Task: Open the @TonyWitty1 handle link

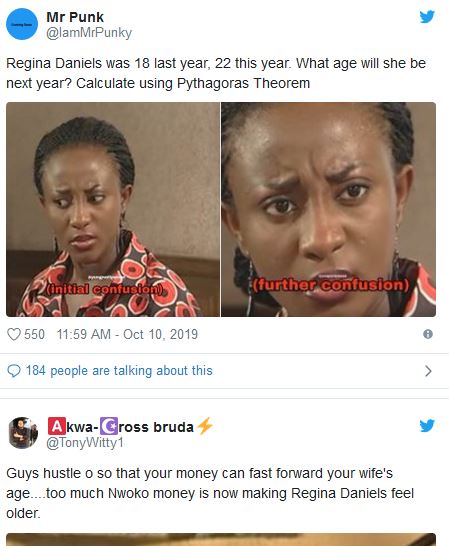Action: click(85, 443)
